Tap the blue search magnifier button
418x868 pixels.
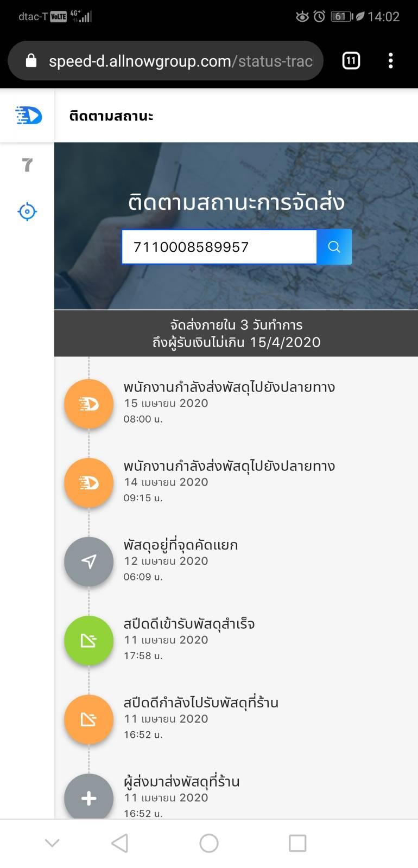click(334, 247)
